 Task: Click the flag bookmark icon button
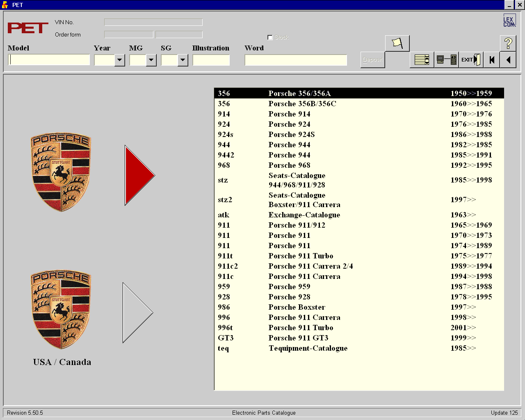click(x=397, y=43)
